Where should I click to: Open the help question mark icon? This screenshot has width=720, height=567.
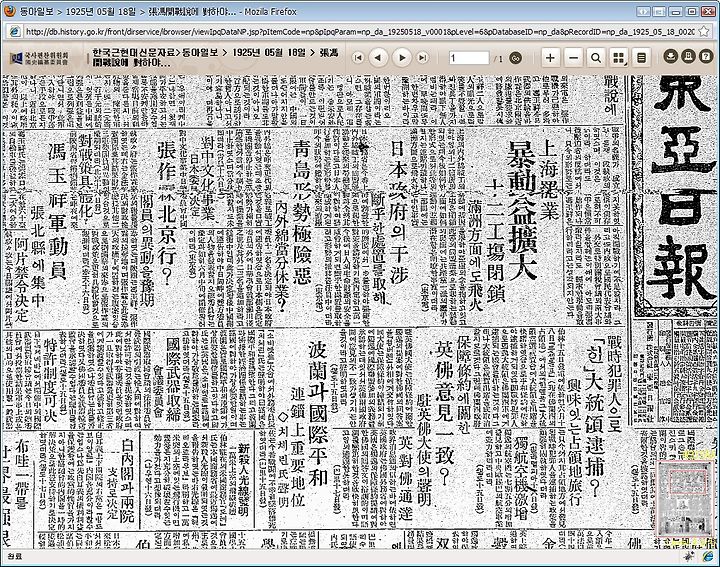(x=706, y=57)
